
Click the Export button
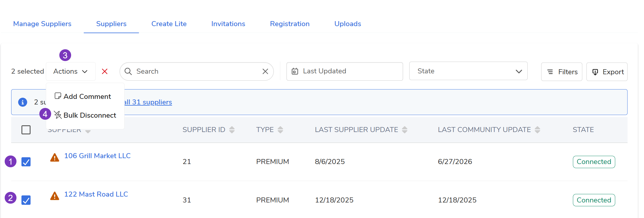point(607,72)
